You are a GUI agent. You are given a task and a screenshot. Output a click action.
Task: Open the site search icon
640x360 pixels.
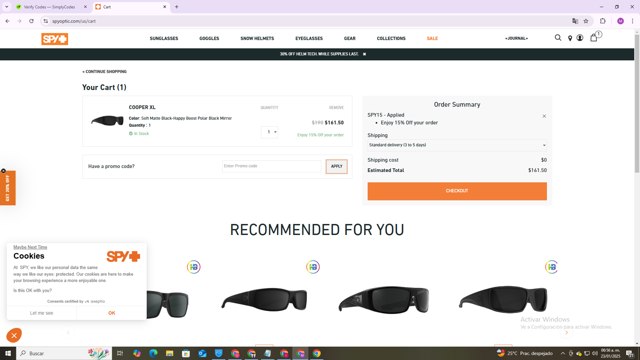[x=558, y=38]
